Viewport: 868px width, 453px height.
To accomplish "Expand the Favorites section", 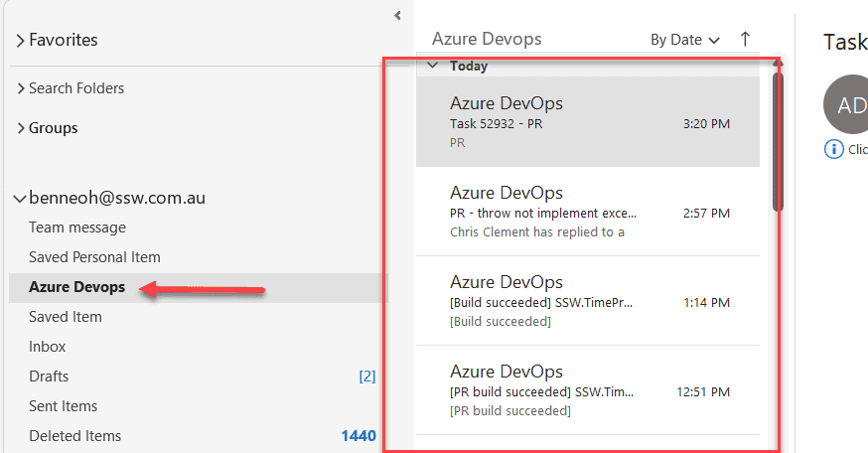I will (21, 41).
